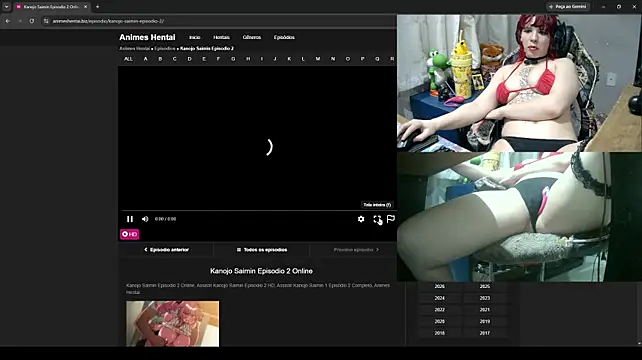Image resolution: width=642 pixels, height=360 pixels.
Task: Click the 0:00 / 0:00 time display
Action: pyautogui.click(x=165, y=219)
